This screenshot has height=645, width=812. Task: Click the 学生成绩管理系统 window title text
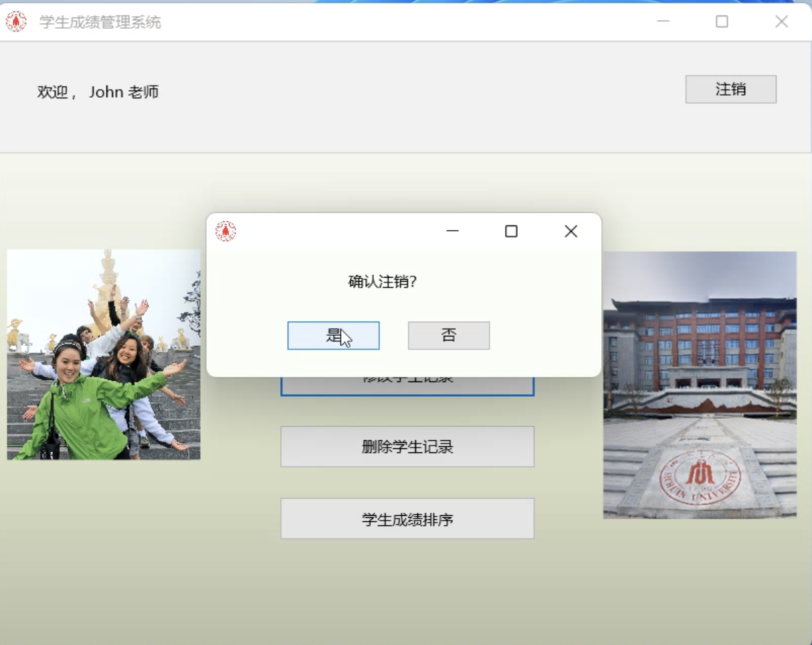[x=100, y=22]
